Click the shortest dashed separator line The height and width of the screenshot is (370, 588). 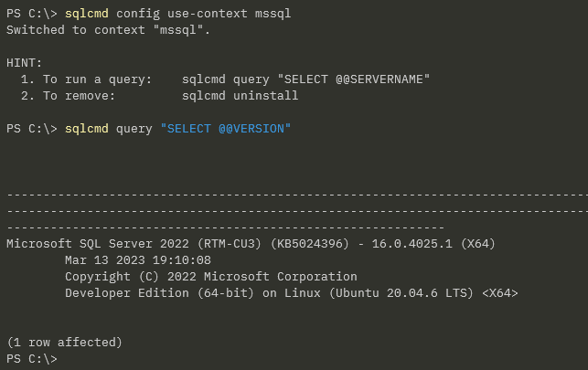[x=225, y=227]
